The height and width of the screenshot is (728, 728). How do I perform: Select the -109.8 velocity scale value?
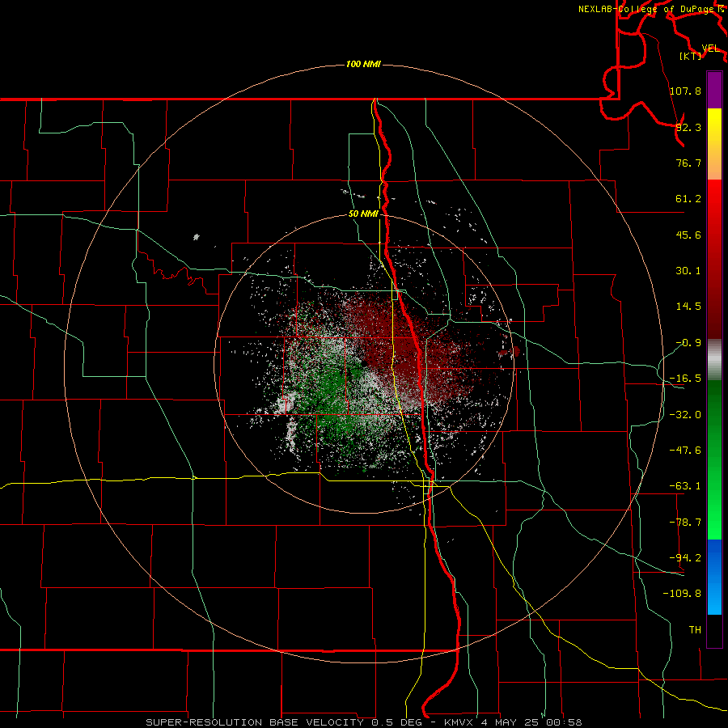coord(682,594)
